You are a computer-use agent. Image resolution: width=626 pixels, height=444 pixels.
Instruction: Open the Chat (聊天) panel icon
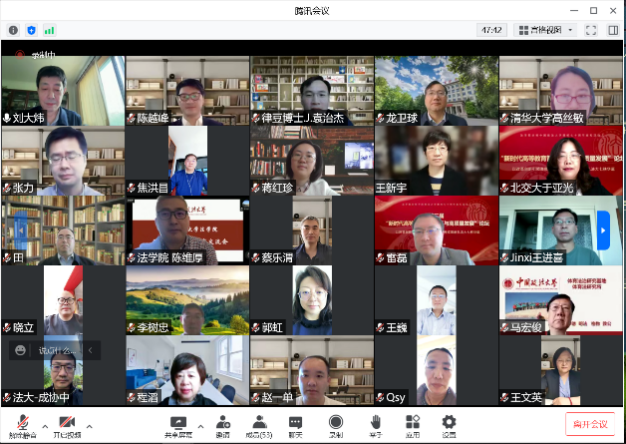click(x=296, y=424)
